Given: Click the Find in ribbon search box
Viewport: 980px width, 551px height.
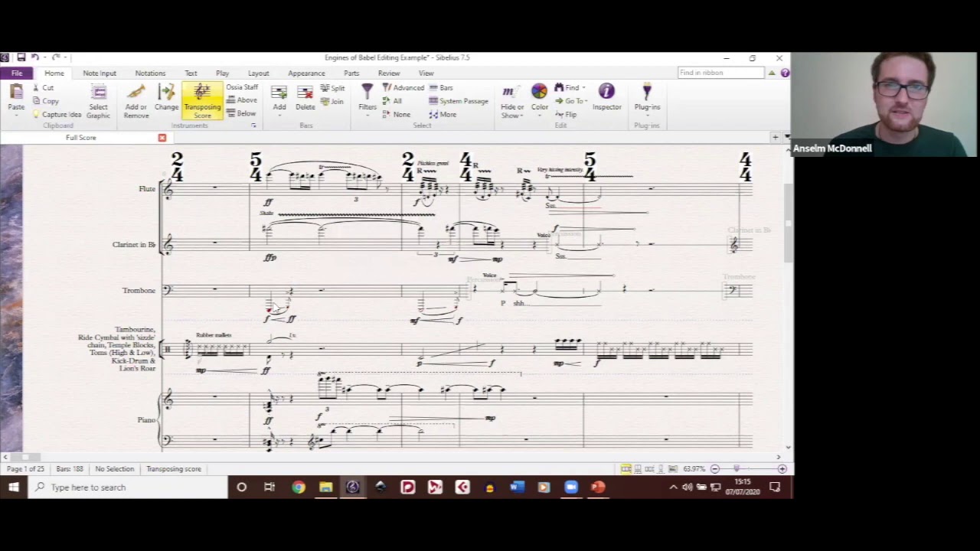Looking at the screenshot, I should [x=720, y=73].
